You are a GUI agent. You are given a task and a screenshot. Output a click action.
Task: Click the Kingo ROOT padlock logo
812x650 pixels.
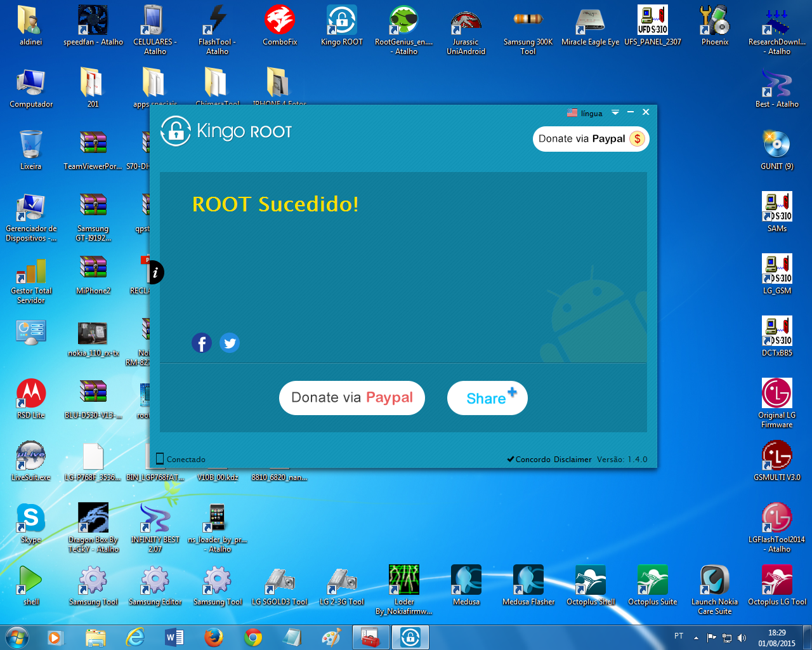click(176, 131)
